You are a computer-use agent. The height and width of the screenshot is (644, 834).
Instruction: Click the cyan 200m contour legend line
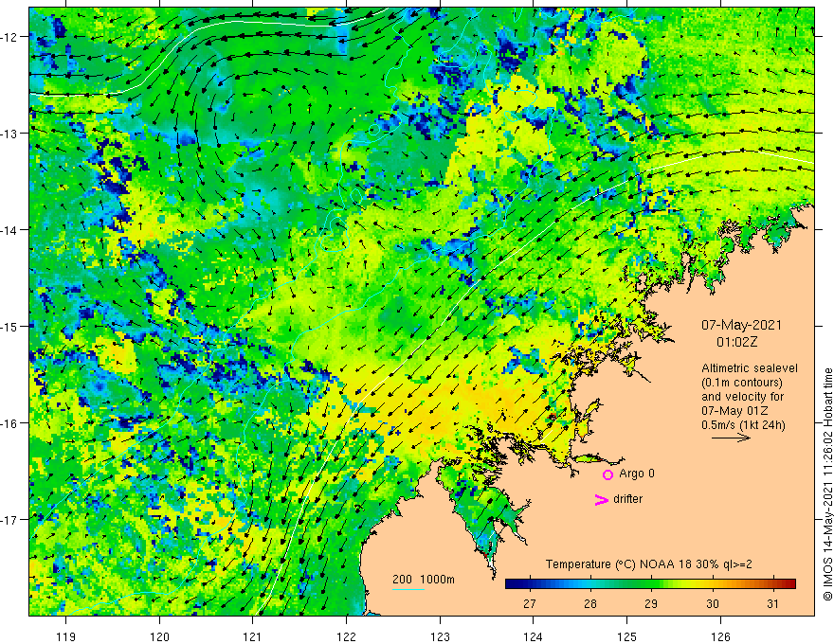408,590
